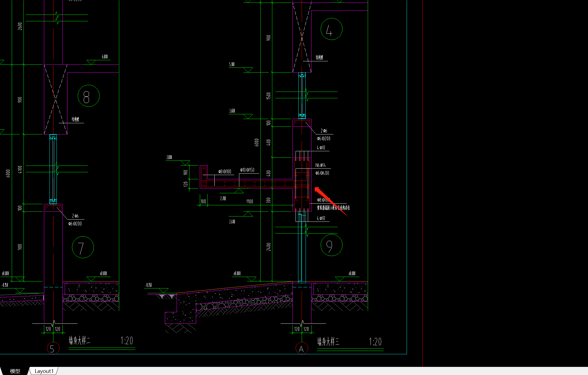Click the 2Φ6 label in 墙身大样二
This screenshot has height=375, width=588.
coord(75,216)
